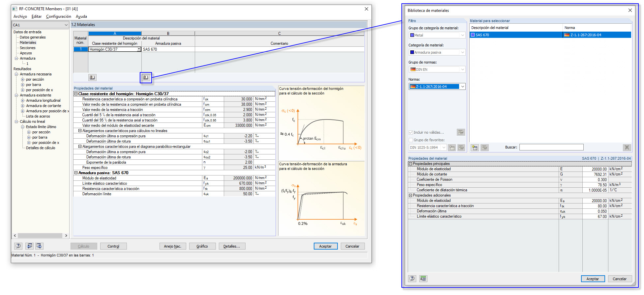Image resolution: width=644 pixels, height=295 pixels.
Task: Open Grupo de categoría de material dropdown
Action: coord(463,35)
